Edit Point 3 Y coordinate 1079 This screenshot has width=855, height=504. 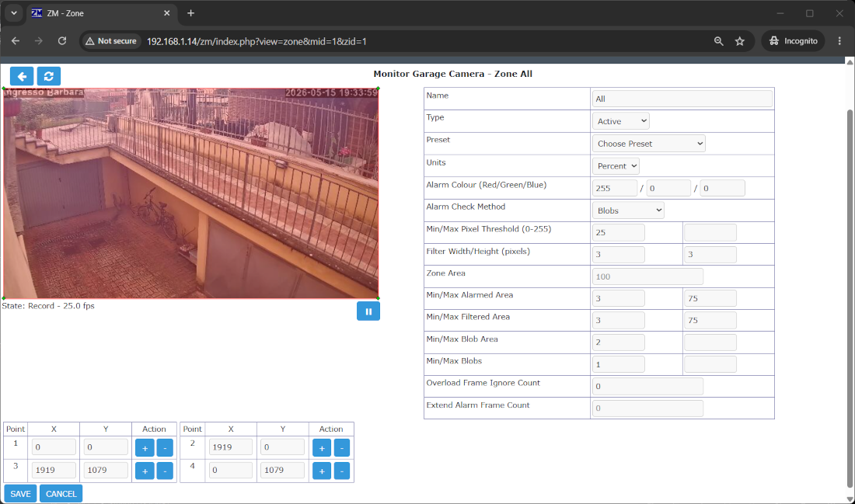tap(106, 470)
